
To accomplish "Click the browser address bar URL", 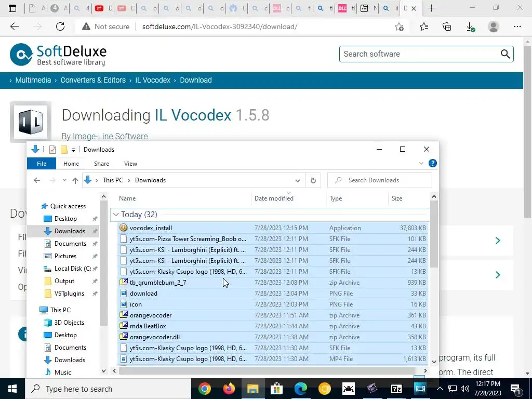I will point(220,27).
